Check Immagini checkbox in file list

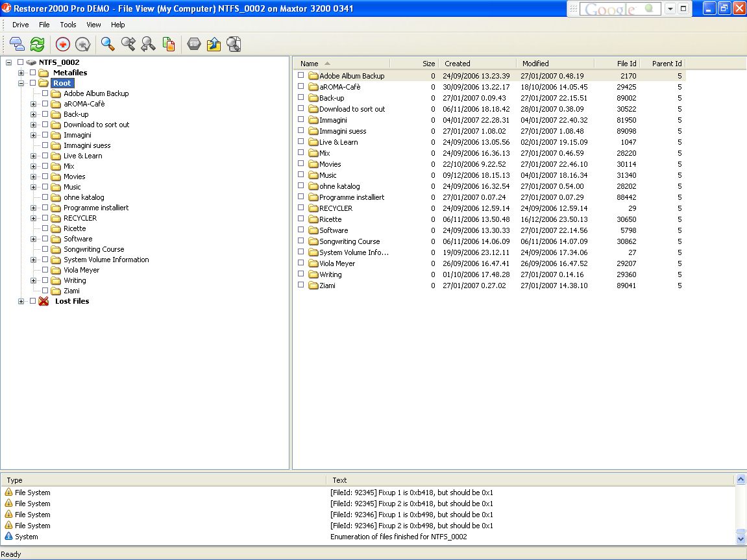point(300,119)
